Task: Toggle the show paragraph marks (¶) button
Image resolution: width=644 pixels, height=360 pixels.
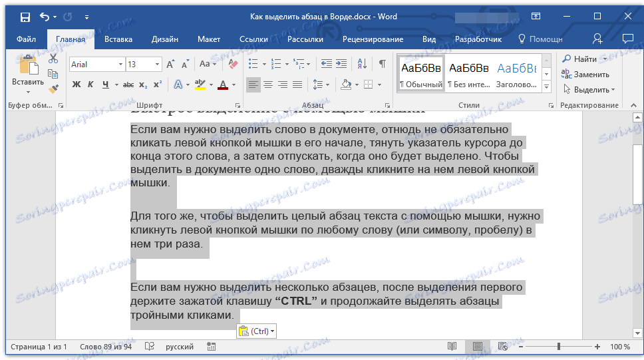Action: 382,65
